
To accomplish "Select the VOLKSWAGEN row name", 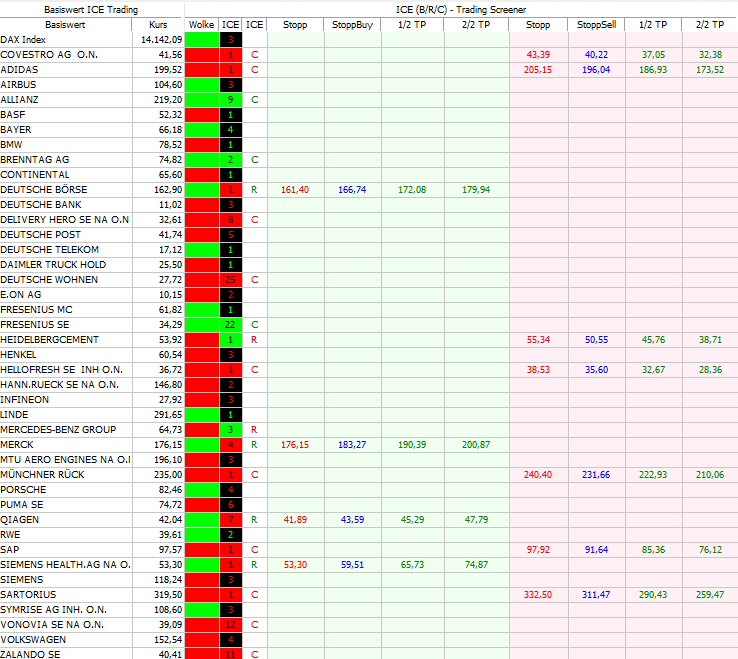I will point(33,640).
